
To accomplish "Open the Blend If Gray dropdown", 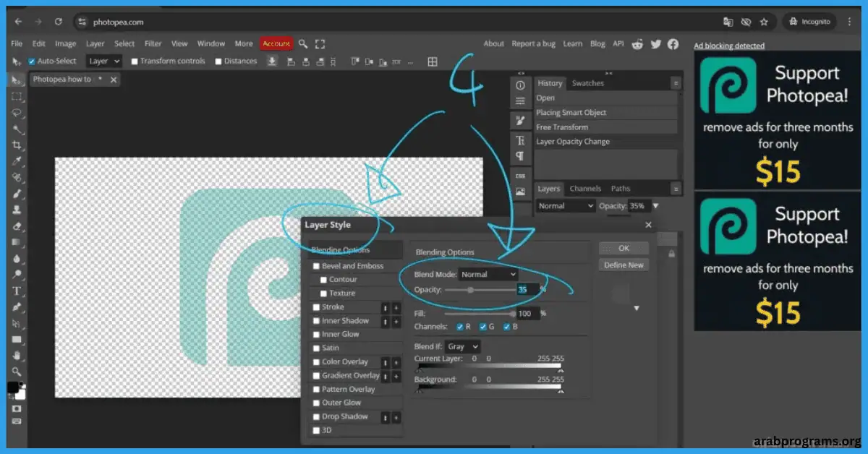I will (x=463, y=347).
